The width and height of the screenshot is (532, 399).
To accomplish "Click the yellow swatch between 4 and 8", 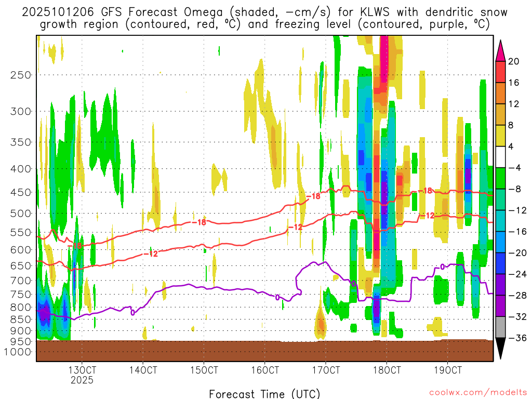I will 501,136.
